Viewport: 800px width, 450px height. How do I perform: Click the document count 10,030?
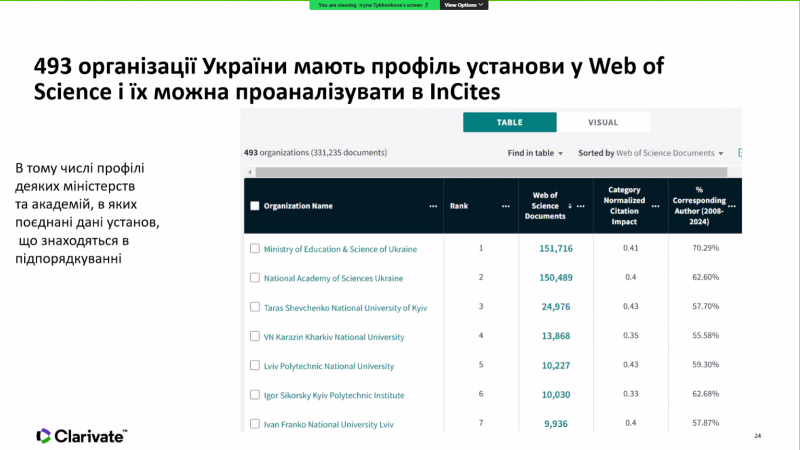click(556, 394)
